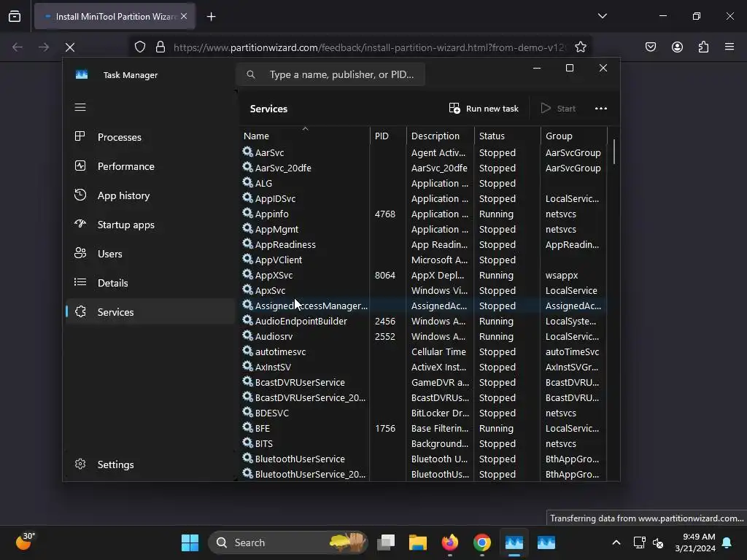Sort by the Group column header
Viewport: 747px width, 560px height.
(574, 136)
